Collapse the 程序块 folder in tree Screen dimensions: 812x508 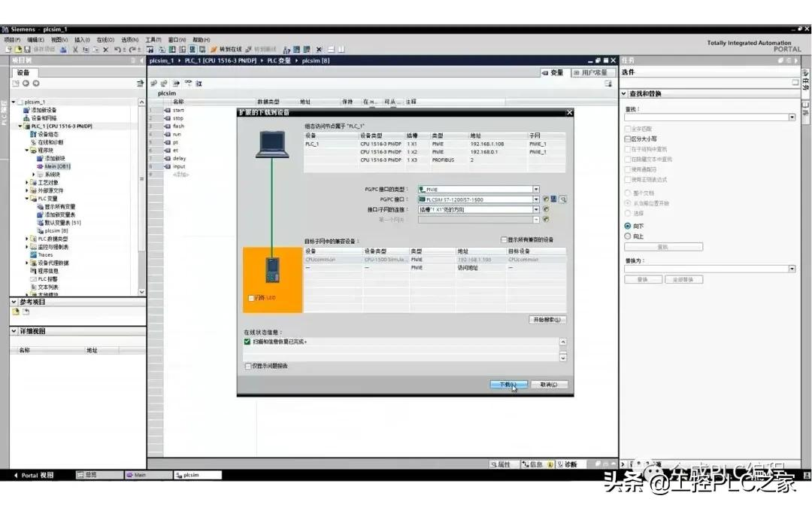coord(27,151)
